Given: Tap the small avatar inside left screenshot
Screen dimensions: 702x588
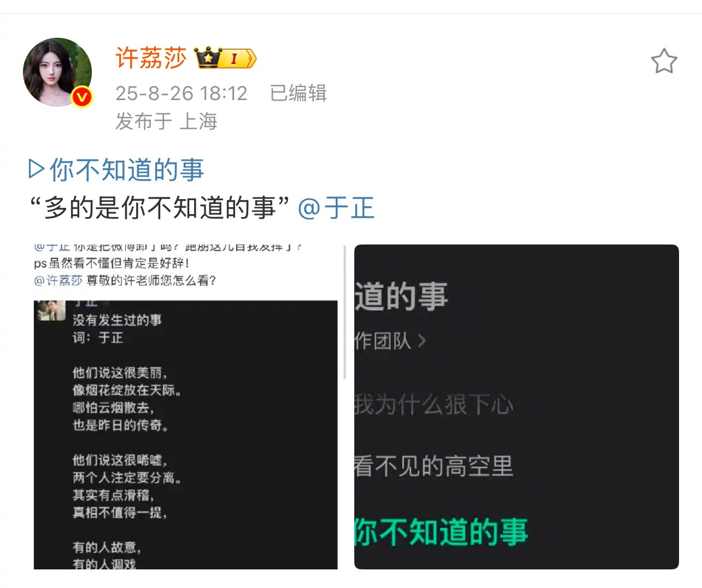Looking at the screenshot, I should [x=51, y=310].
